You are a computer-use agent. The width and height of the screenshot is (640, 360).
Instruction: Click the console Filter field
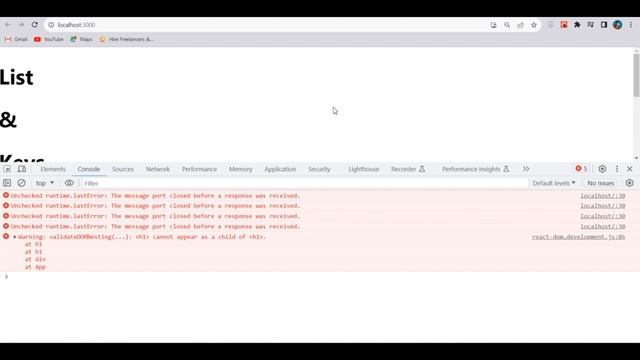click(x=304, y=183)
